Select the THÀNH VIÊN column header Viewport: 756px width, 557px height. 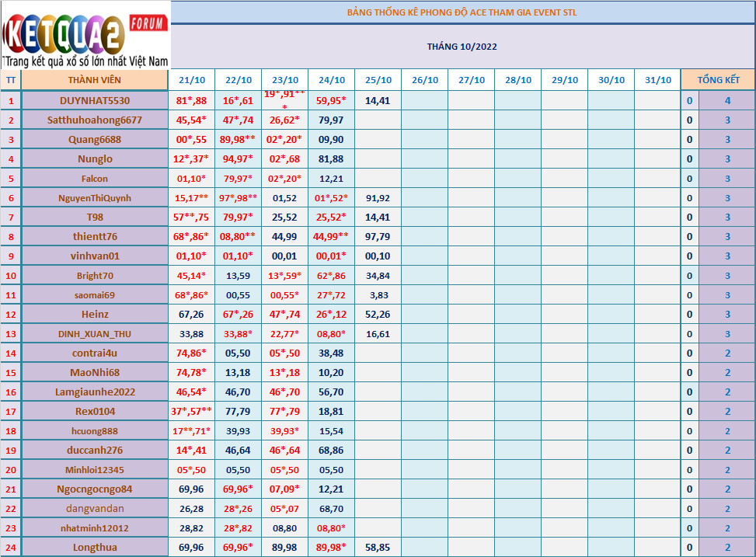coord(94,80)
